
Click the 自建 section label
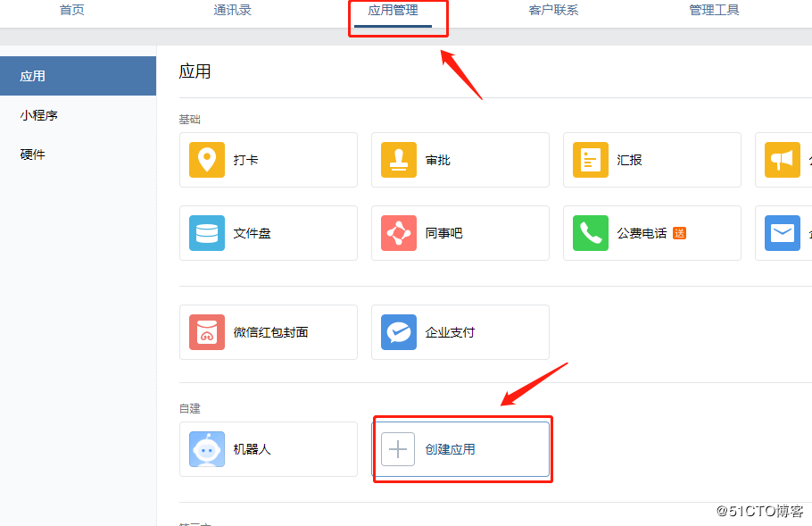coord(189,409)
